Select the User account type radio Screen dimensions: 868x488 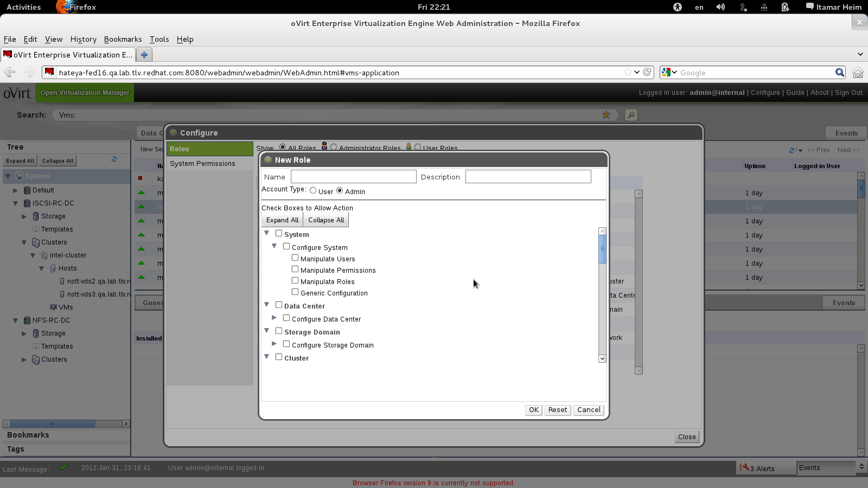tap(313, 190)
